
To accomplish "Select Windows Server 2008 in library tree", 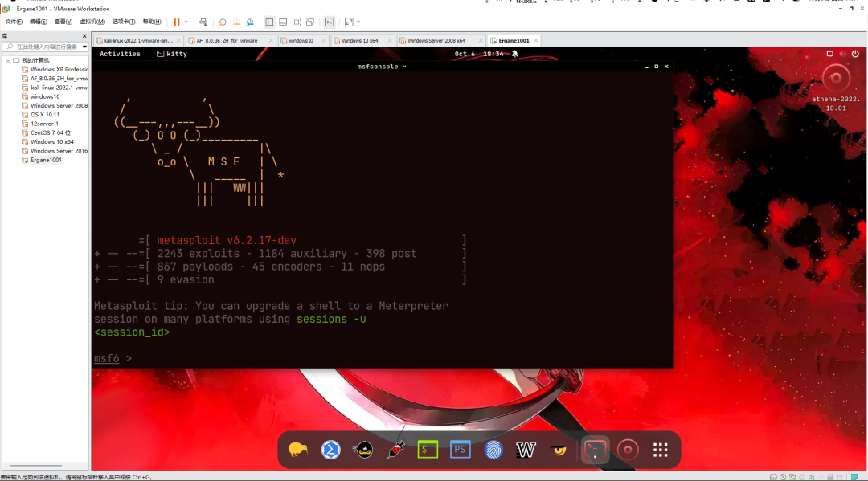I will 59,106.
